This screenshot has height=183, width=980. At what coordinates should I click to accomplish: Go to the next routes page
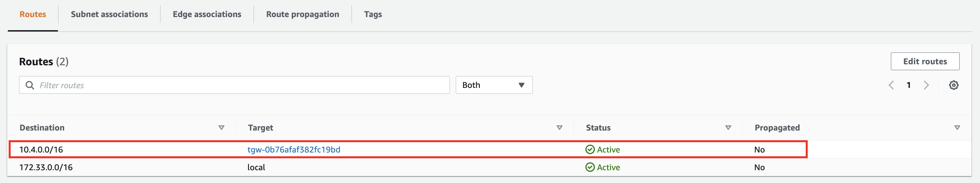click(x=926, y=85)
